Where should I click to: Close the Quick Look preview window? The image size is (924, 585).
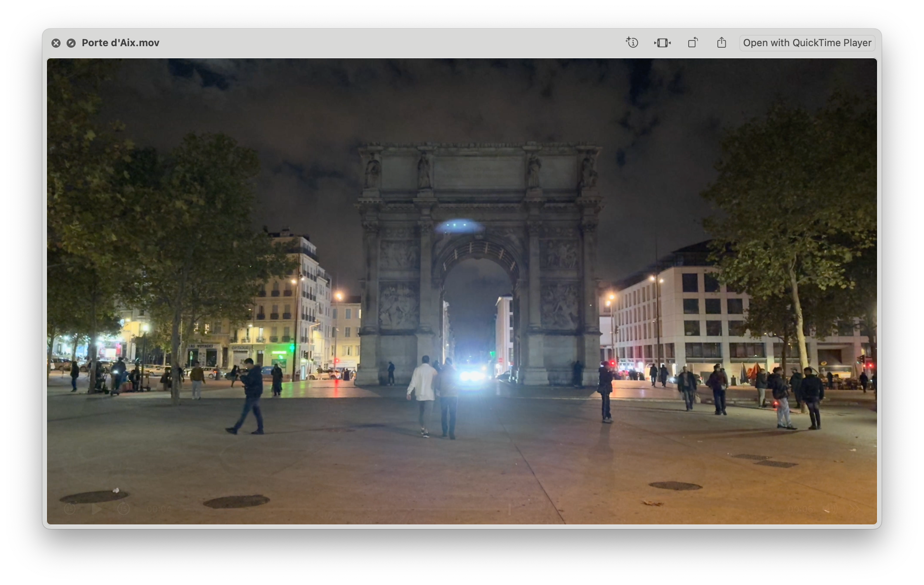[x=56, y=43]
